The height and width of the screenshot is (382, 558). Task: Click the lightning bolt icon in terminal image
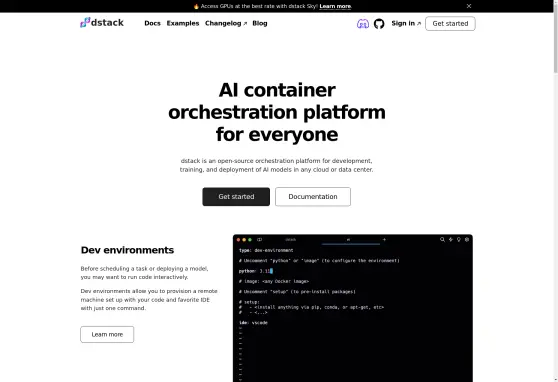pos(451,240)
